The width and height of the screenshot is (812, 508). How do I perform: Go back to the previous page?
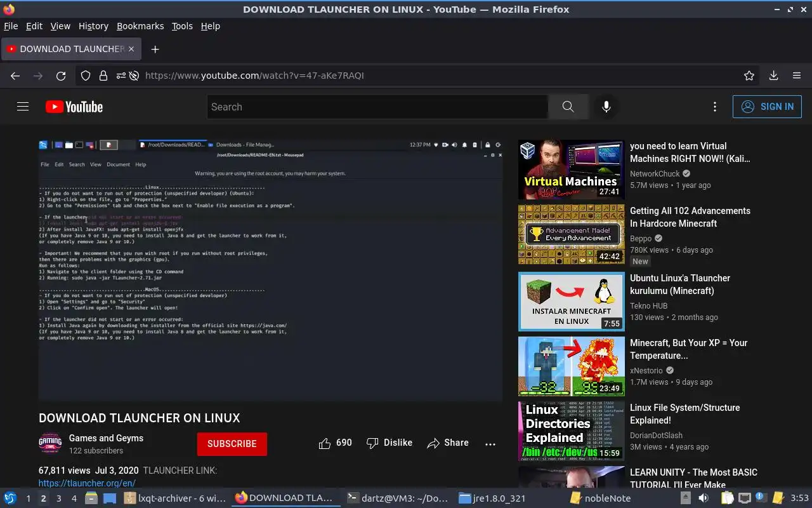pos(15,76)
